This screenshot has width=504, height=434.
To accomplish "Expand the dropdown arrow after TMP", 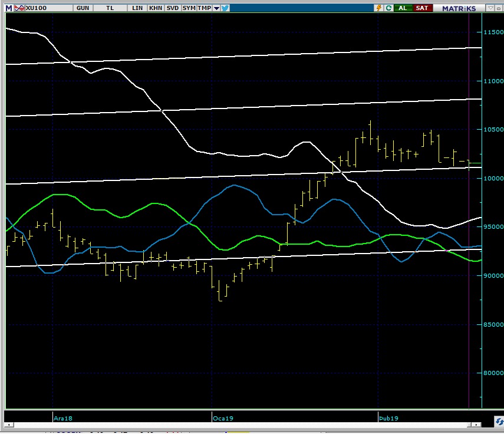I will pos(216,8).
